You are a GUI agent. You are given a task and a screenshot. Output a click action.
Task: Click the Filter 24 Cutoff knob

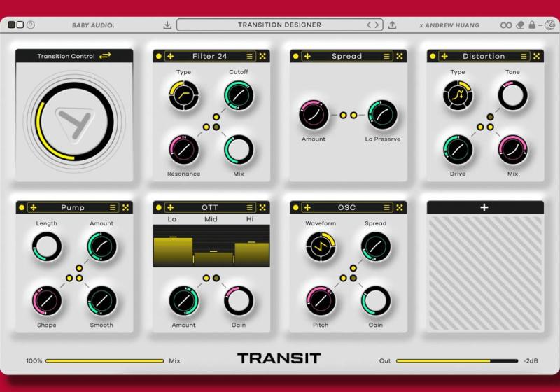click(x=239, y=95)
